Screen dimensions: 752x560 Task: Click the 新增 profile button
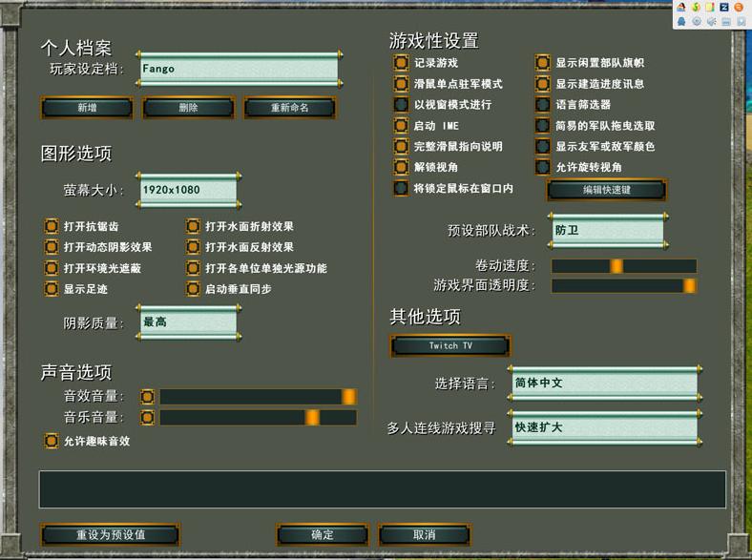[x=87, y=108]
